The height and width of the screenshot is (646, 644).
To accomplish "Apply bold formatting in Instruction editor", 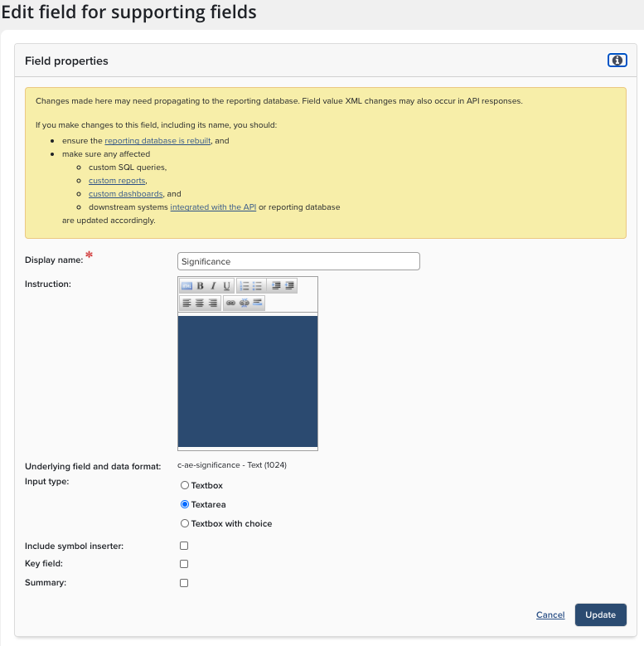I will [200, 286].
